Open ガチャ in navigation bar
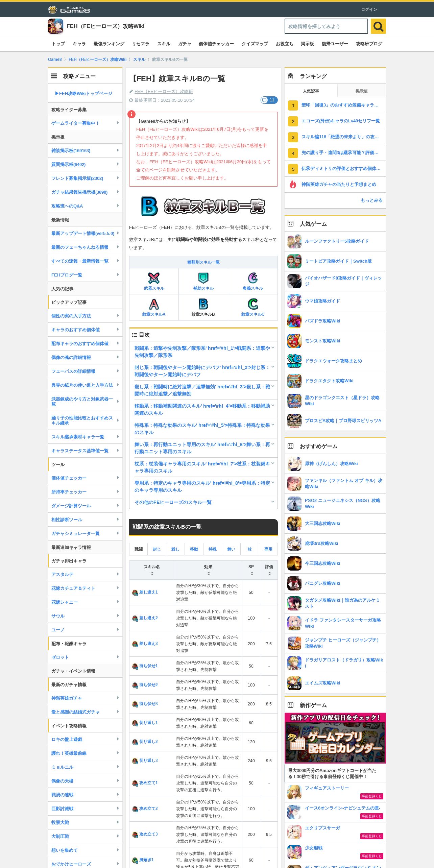Image resolution: width=434 pixels, height=868 pixels. (x=185, y=44)
